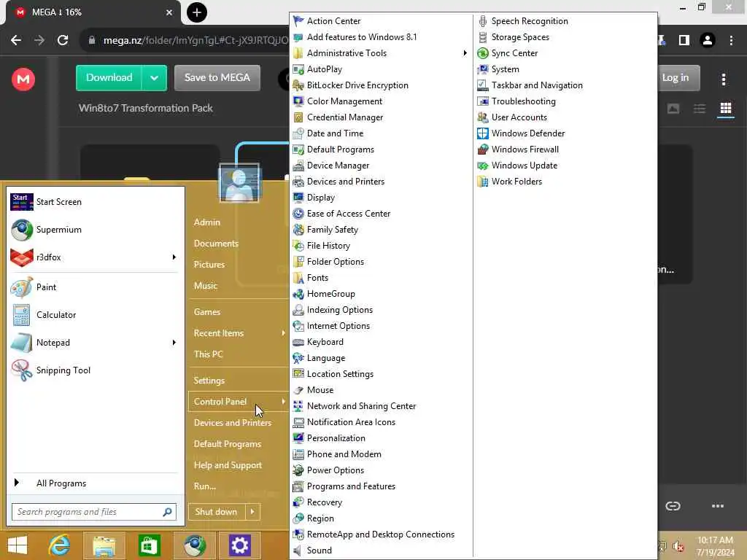Click the Ease of Access Center icon
Image resolution: width=747 pixels, height=560 pixels.
(x=298, y=214)
